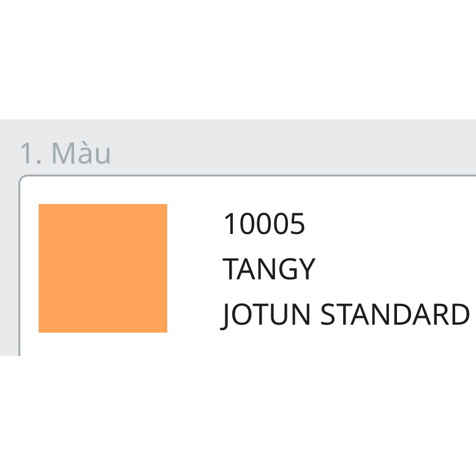The image size is (476, 476).
Task: Click the top border of the color card
Action: tap(245, 176)
